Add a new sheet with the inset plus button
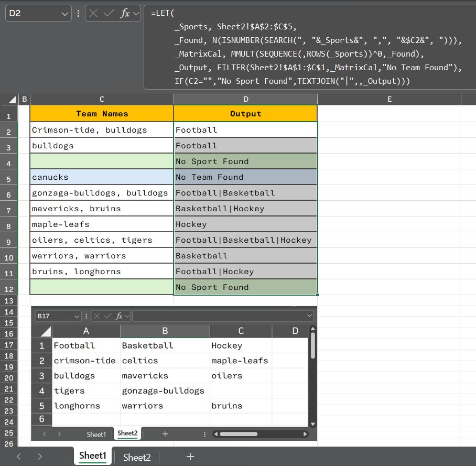Screen dimensions: 476x466 pos(165,434)
